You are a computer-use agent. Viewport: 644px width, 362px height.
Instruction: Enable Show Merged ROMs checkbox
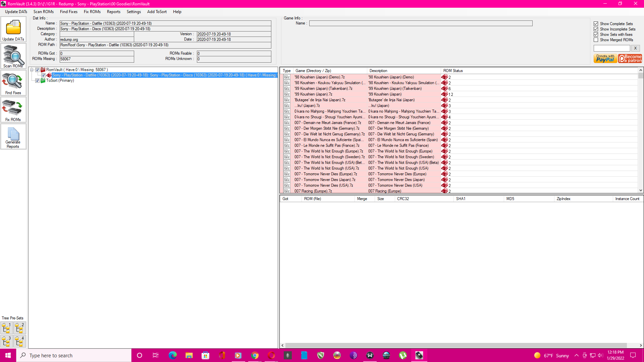point(596,40)
